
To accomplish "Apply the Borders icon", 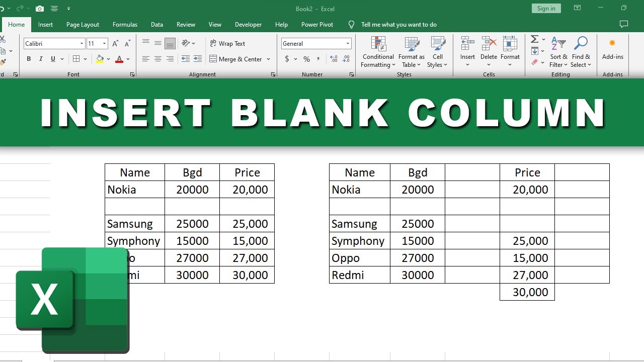I will coord(76,59).
